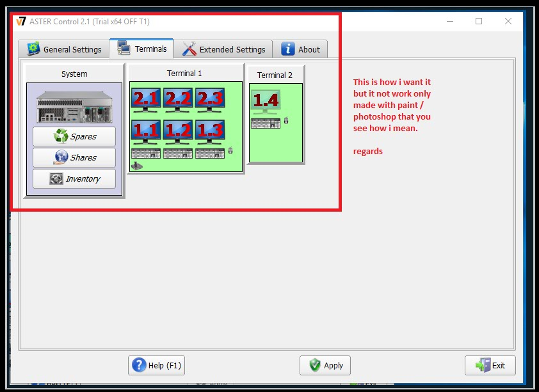Screen dimensions: 539x392
Task: Open the Extended Settings tab
Action: pyautogui.click(x=223, y=49)
